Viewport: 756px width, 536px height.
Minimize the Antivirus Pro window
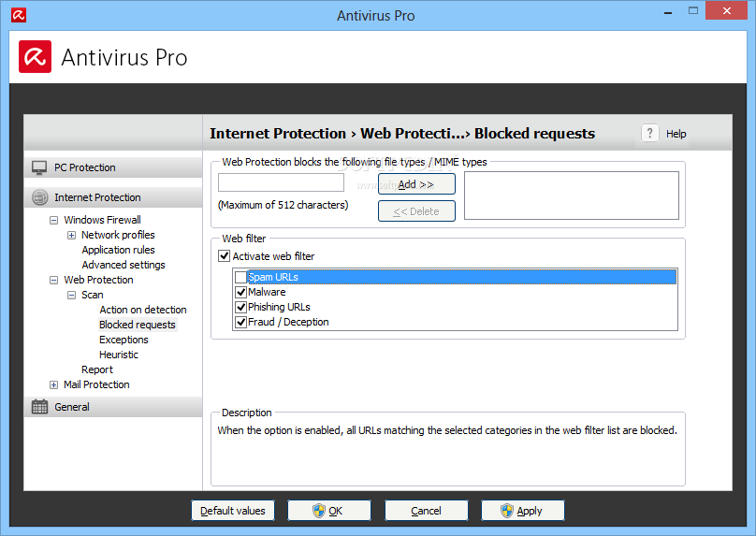coord(668,11)
